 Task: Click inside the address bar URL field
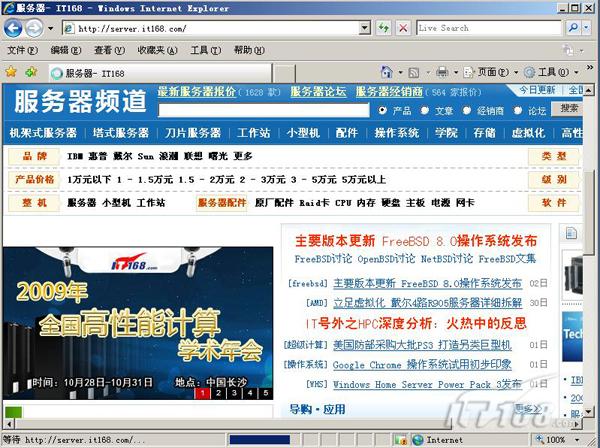[216, 28]
